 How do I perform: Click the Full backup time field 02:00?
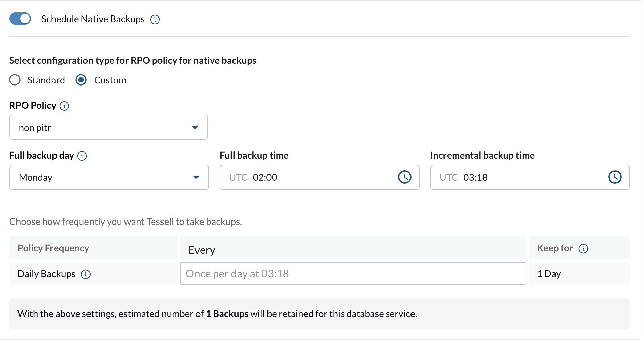click(x=320, y=177)
